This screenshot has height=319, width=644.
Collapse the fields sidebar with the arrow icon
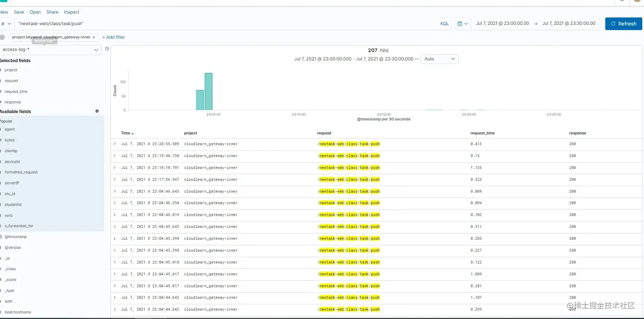(x=107, y=49)
